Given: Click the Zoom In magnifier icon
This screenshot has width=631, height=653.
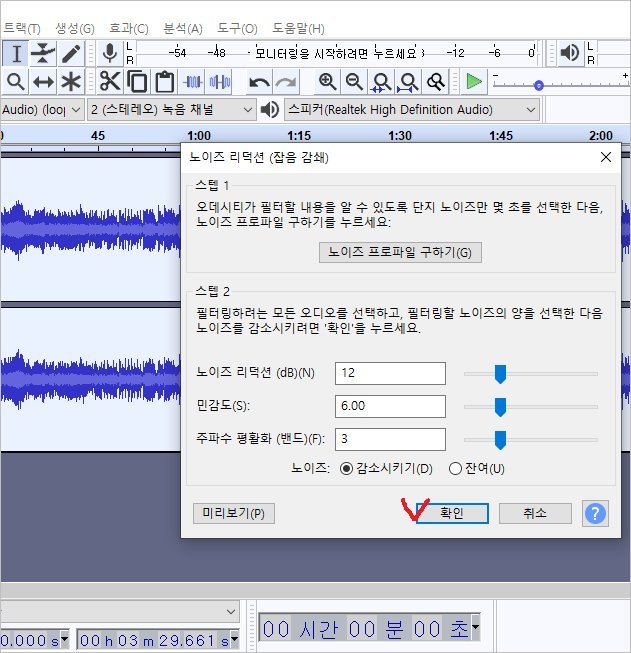Looking at the screenshot, I should [x=327, y=82].
